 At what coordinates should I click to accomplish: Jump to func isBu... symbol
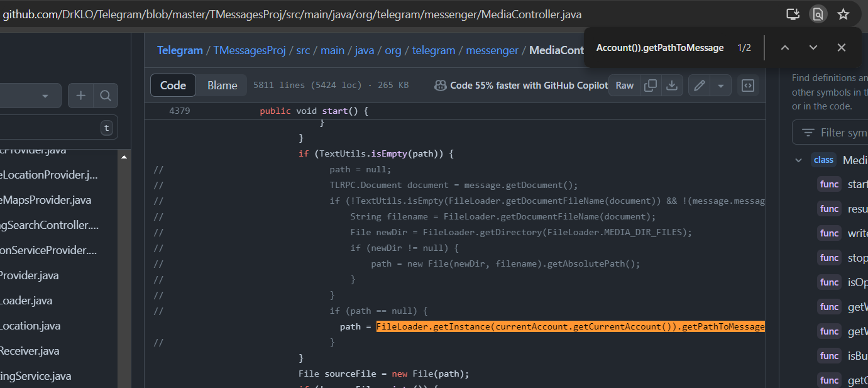(x=842, y=356)
